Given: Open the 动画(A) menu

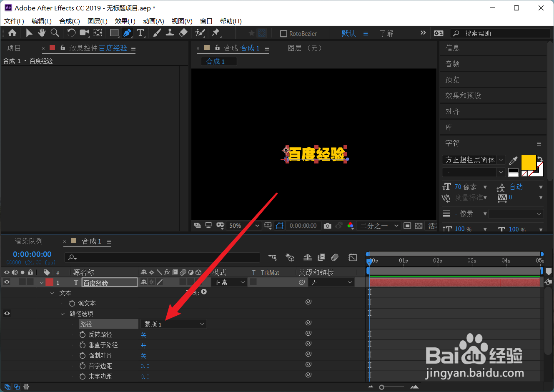Looking at the screenshot, I should point(153,21).
